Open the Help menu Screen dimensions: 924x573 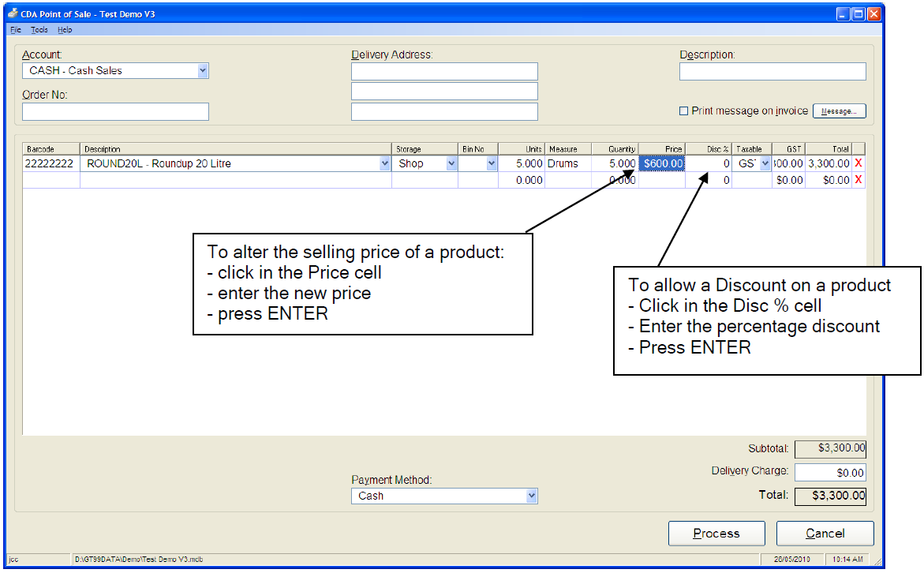tap(65, 30)
